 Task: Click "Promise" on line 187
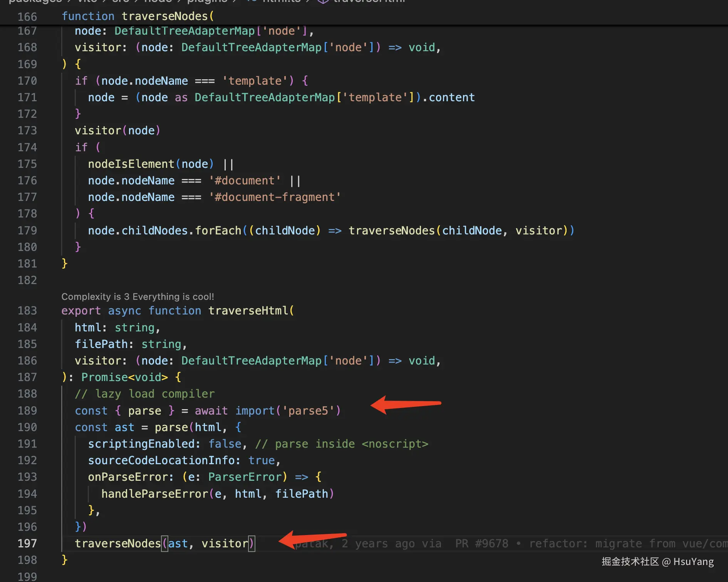pyautogui.click(x=105, y=377)
